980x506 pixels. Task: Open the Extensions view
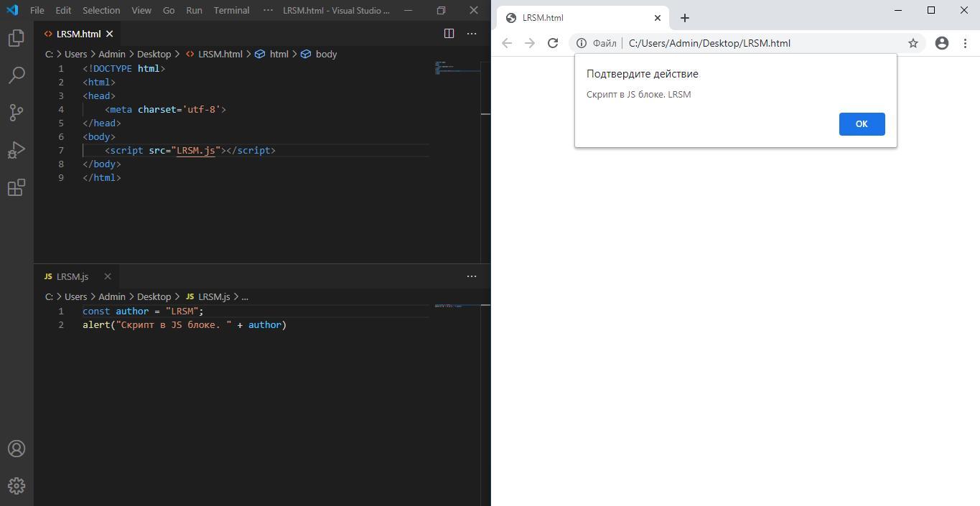coord(16,187)
